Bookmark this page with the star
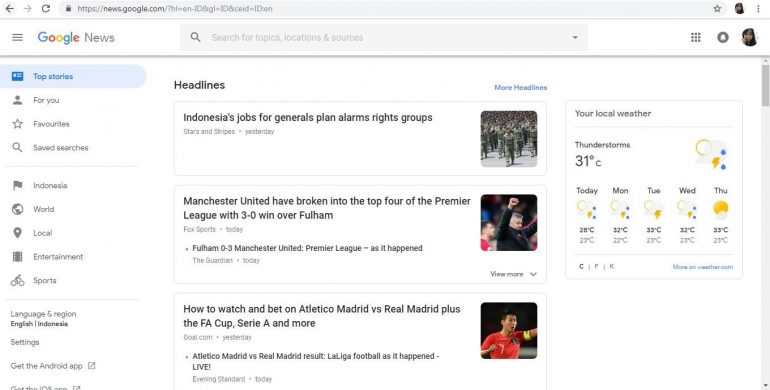 pos(717,8)
